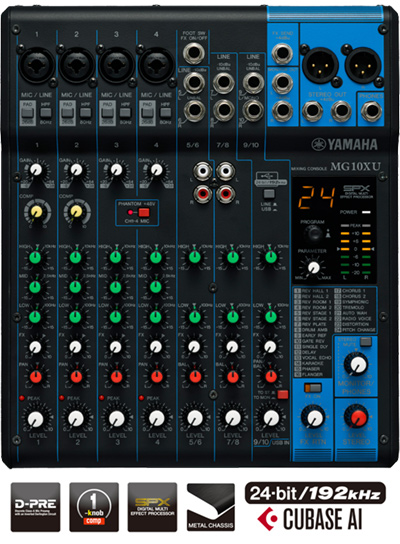Toggle the FX ON switch
This screenshot has width=400, height=544.
(313, 388)
